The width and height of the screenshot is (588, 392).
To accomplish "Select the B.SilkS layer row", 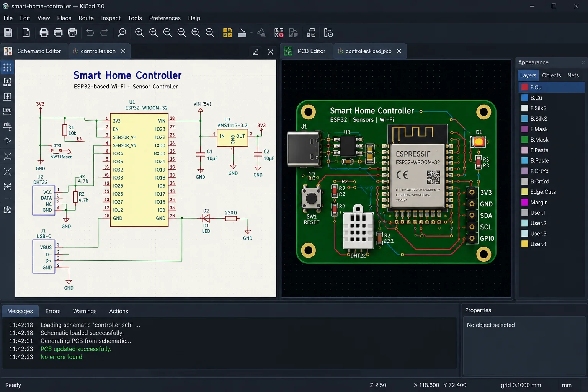I will pyautogui.click(x=552, y=119).
